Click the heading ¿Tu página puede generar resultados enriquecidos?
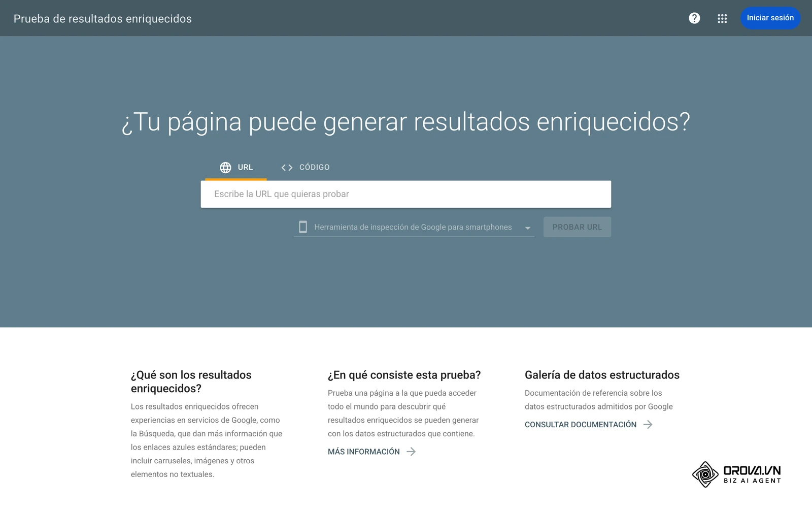This screenshot has width=812, height=508. [406, 122]
